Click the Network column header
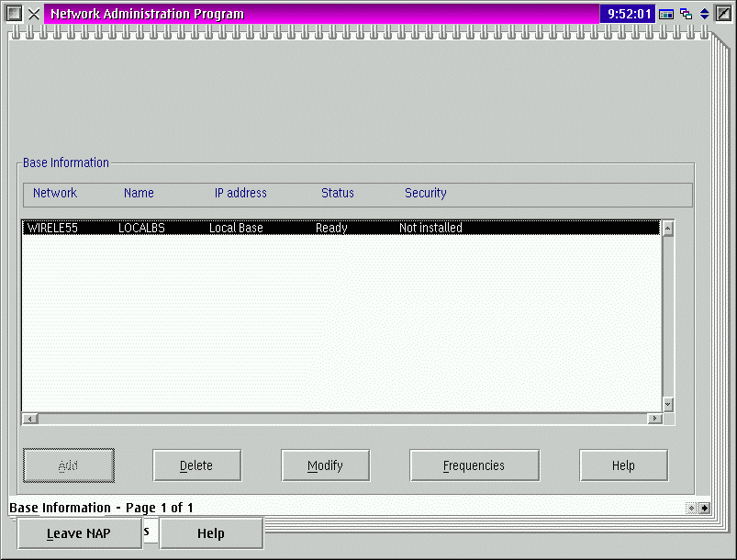This screenshot has height=560, width=737. tap(55, 193)
